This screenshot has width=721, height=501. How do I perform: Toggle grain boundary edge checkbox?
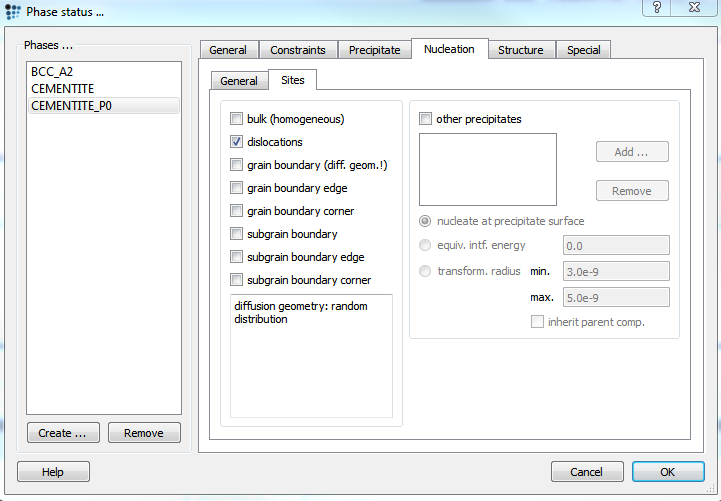(x=237, y=188)
